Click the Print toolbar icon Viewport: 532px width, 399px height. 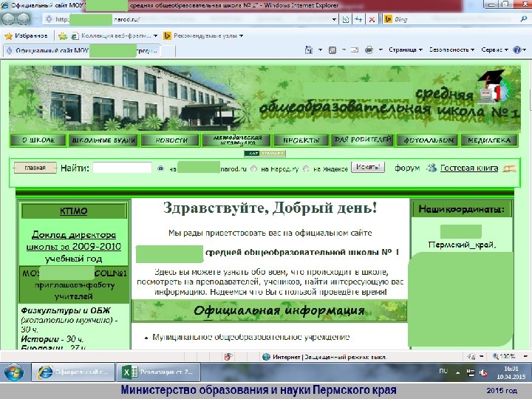[x=369, y=50]
